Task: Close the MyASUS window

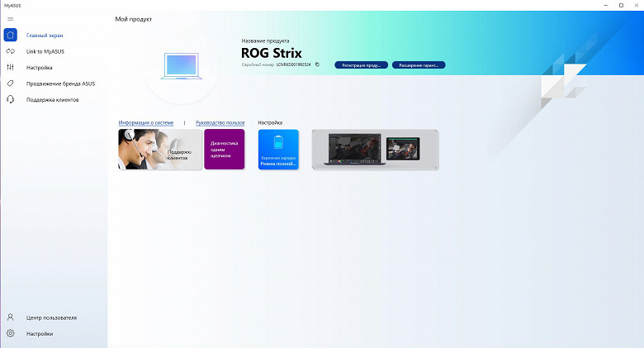Action: 637,5
